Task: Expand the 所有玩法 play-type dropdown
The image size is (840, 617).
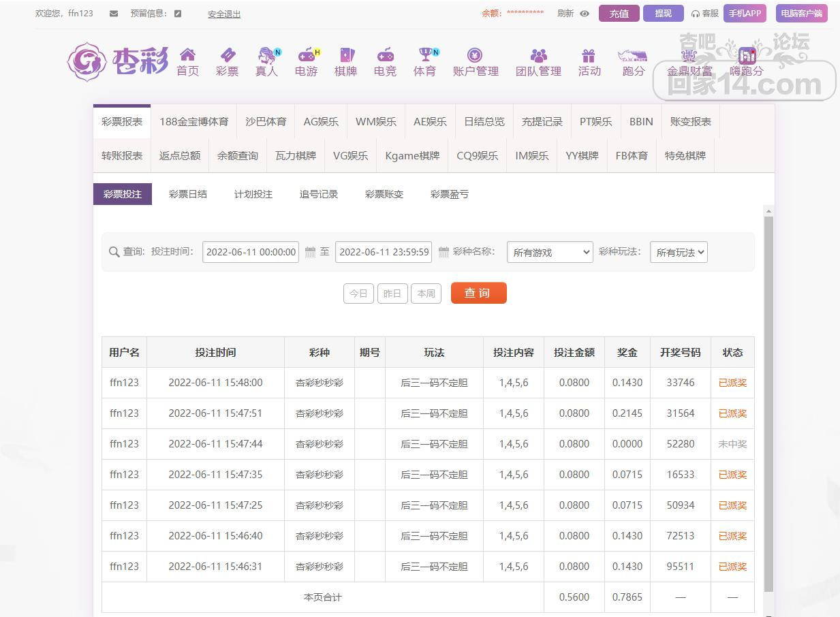Action: point(679,253)
